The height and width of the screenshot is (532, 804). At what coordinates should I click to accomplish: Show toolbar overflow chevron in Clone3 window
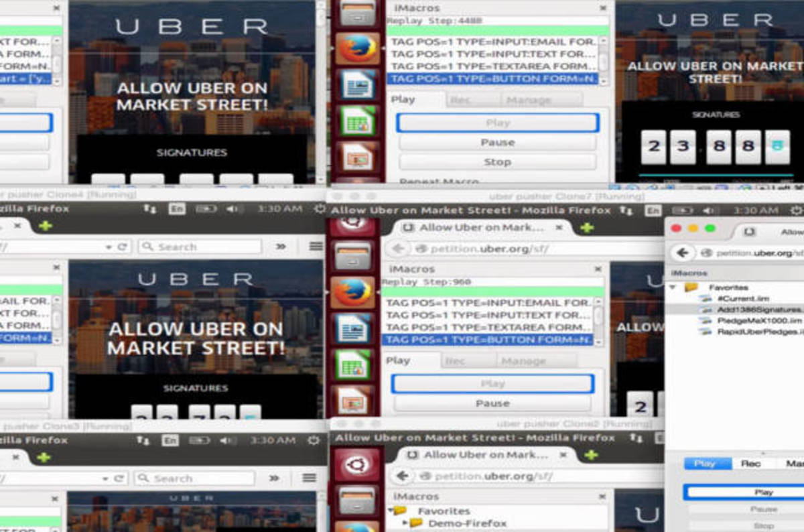tap(275, 478)
